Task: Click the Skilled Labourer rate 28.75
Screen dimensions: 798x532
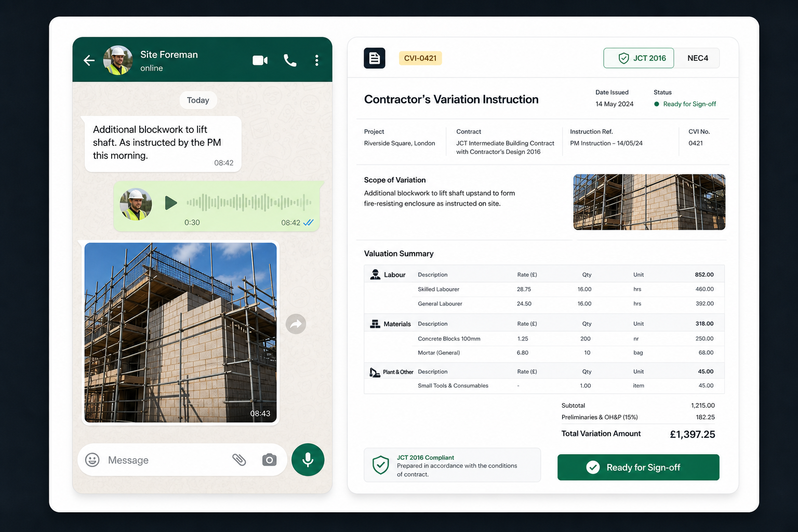Action: (x=524, y=289)
